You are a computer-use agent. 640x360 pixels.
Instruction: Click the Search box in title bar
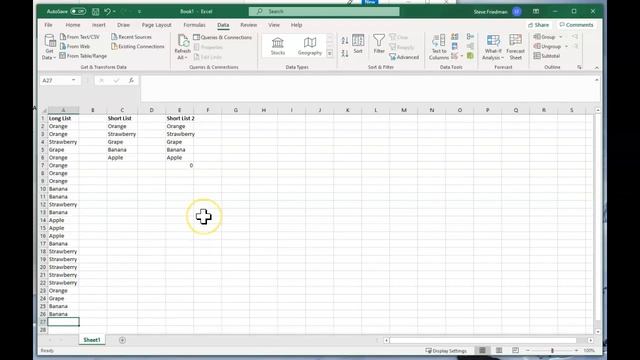tap(324, 11)
